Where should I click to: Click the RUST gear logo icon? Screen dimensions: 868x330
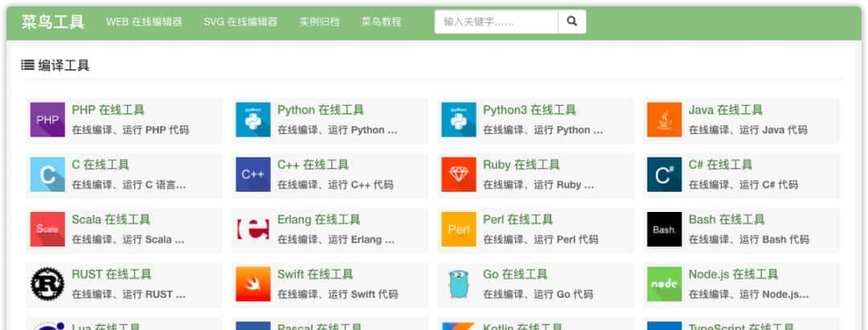(x=47, y=283)
